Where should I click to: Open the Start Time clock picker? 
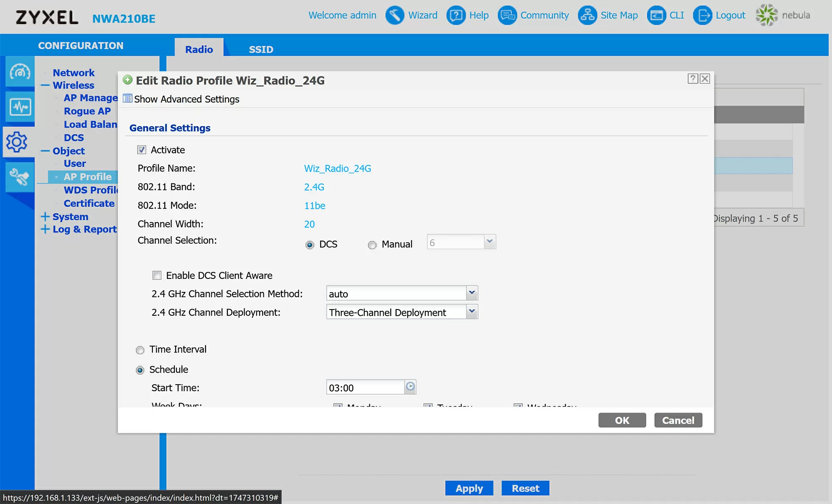click(x=411, y=387)
